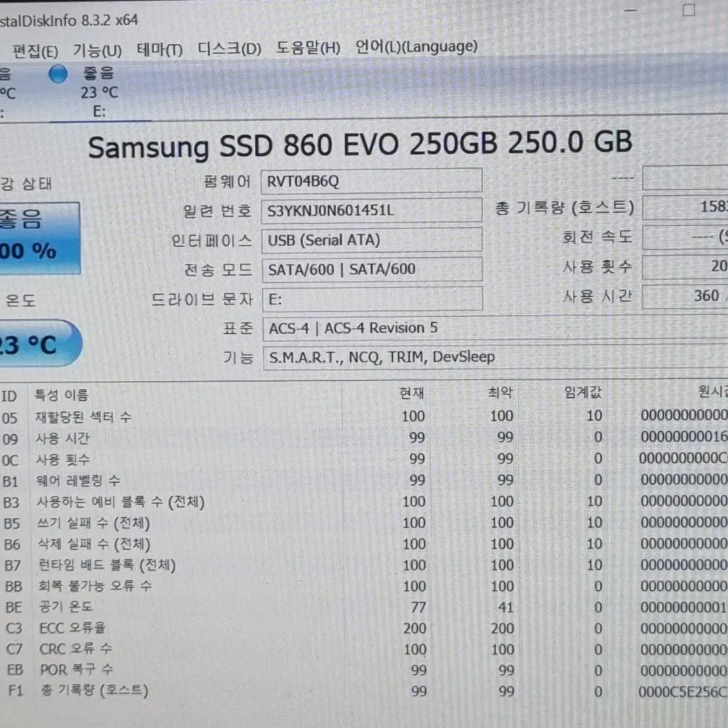Select the B3 사용하는 예비 블록 수 row
728x728 pixels.
click(x=364, y=501)
